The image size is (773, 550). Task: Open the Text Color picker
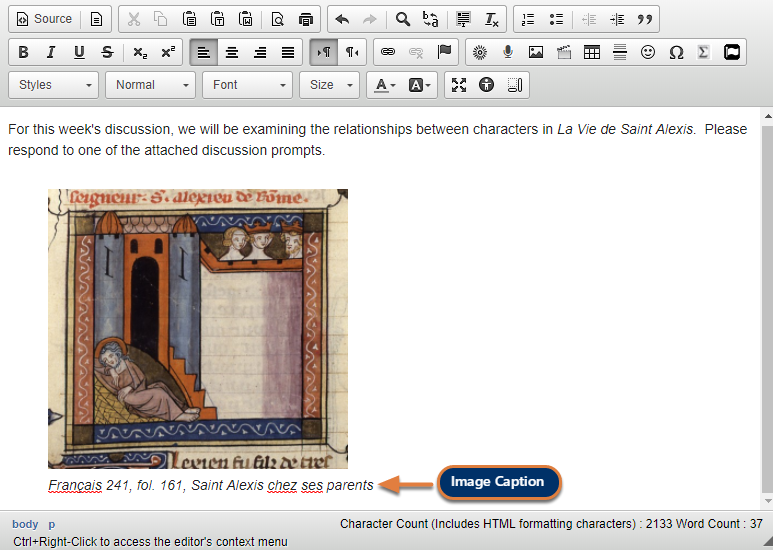pyautogui.click(x=385, y=85)
